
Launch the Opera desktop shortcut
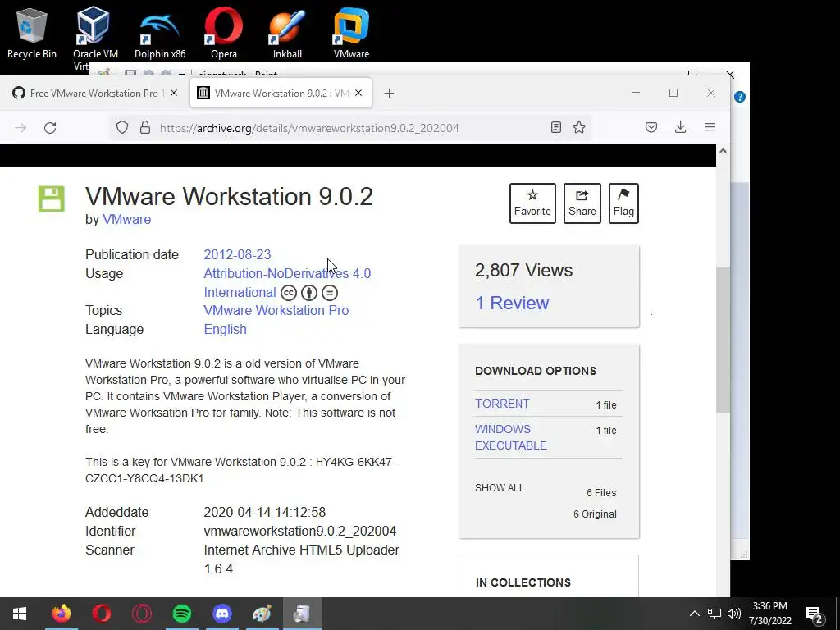(223, 32)
